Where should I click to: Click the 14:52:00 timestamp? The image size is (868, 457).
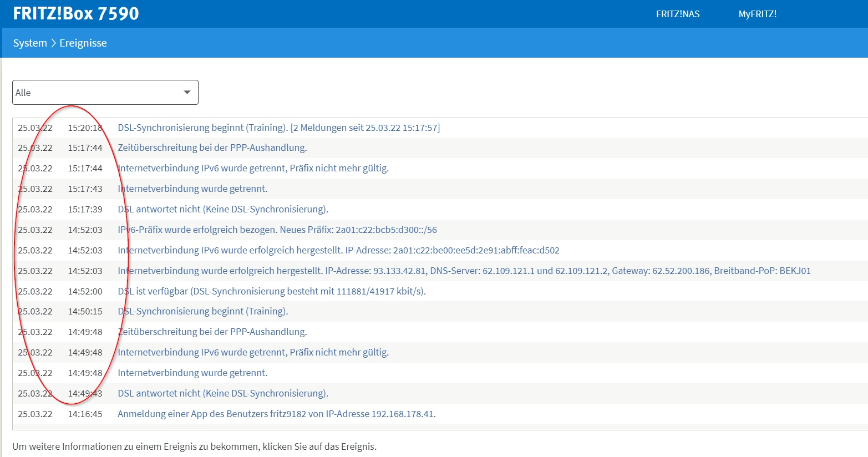click(x=85, y=291)
